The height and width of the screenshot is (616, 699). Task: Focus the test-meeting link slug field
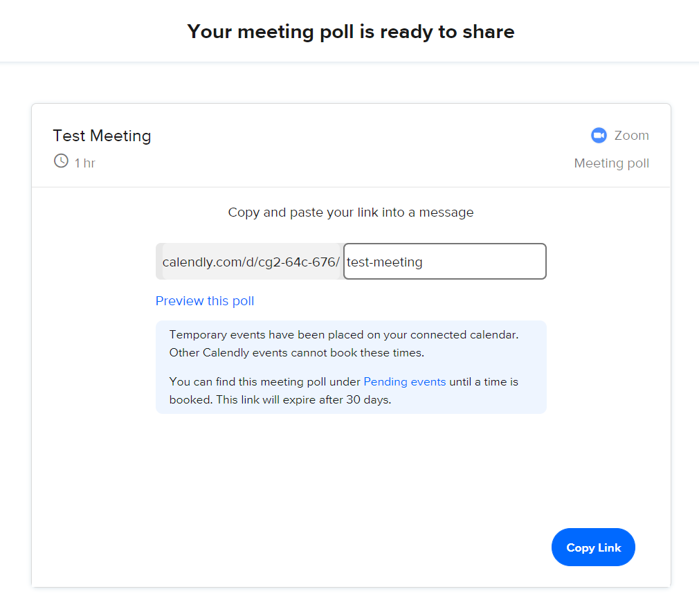point(444,262)
